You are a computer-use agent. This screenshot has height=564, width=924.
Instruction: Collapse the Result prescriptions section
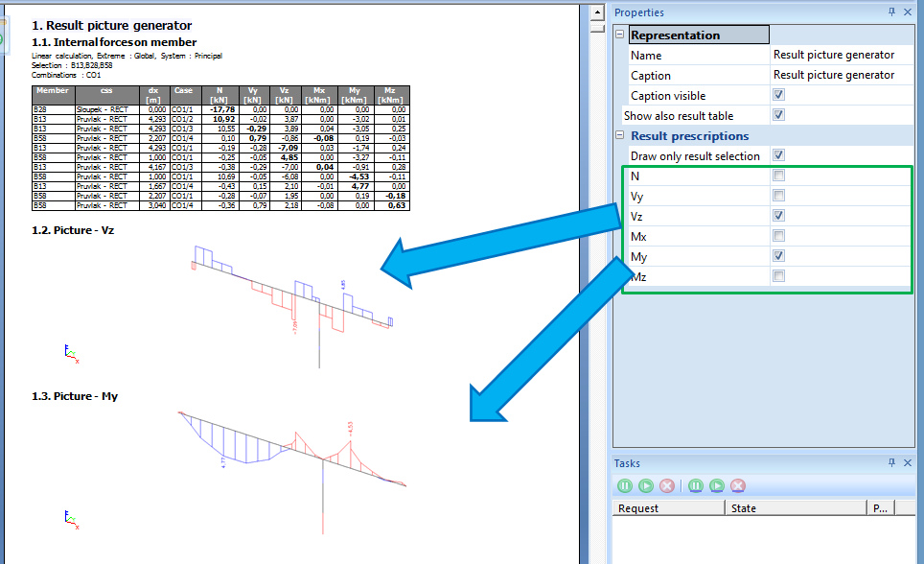tap(620, 136)
